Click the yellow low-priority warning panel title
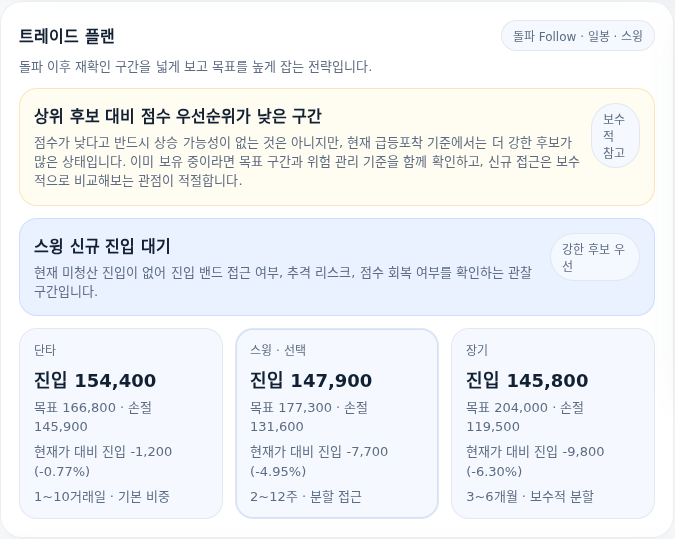675x539 pixels. (x=178, y=116)
